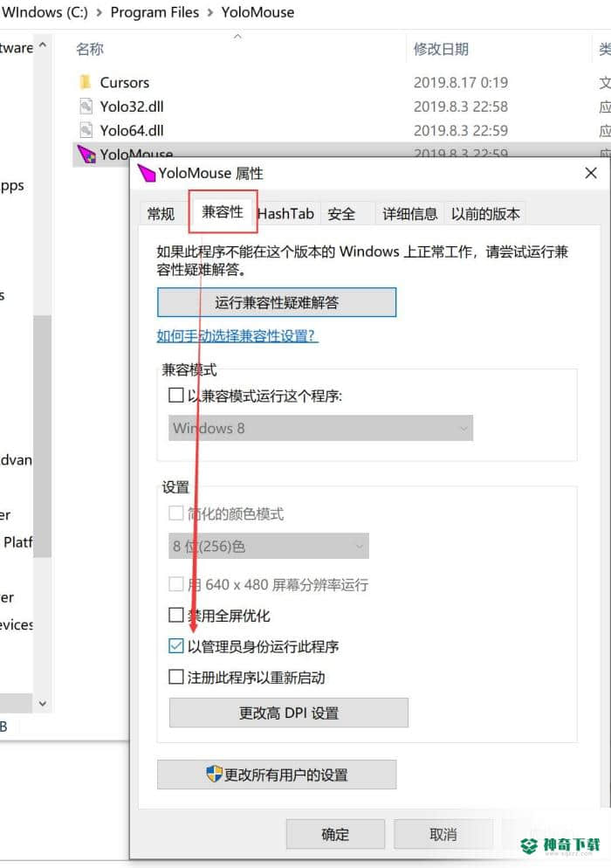
Task: Open the 8-bit (256) color dropdown
Action: 269,547
